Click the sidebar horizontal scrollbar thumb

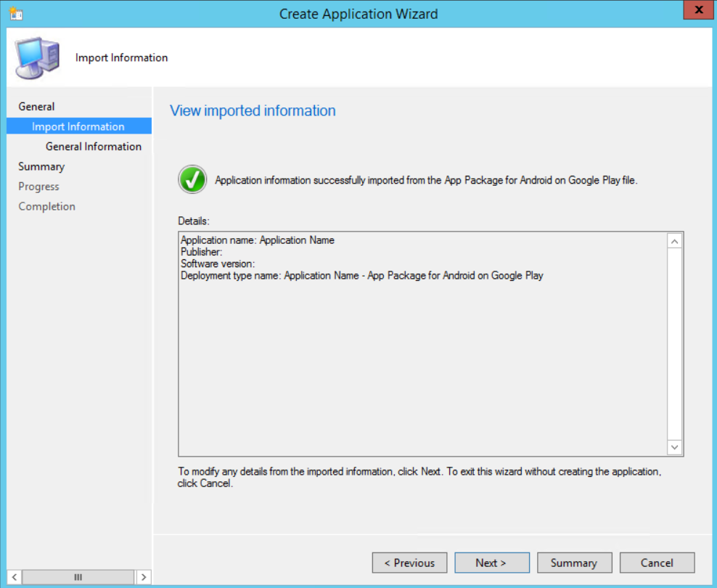coord(78,577)
